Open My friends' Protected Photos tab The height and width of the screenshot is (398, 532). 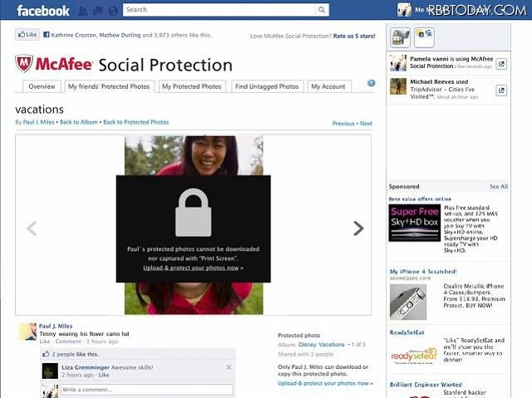coord(109,86)
